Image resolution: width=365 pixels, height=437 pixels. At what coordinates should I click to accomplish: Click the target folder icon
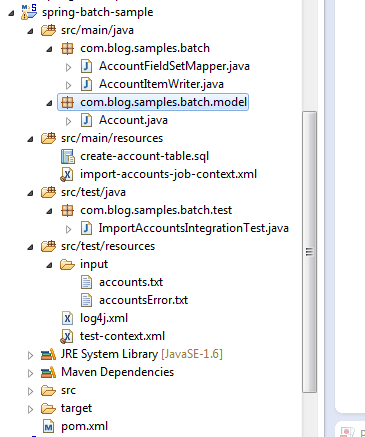[48, 408]
